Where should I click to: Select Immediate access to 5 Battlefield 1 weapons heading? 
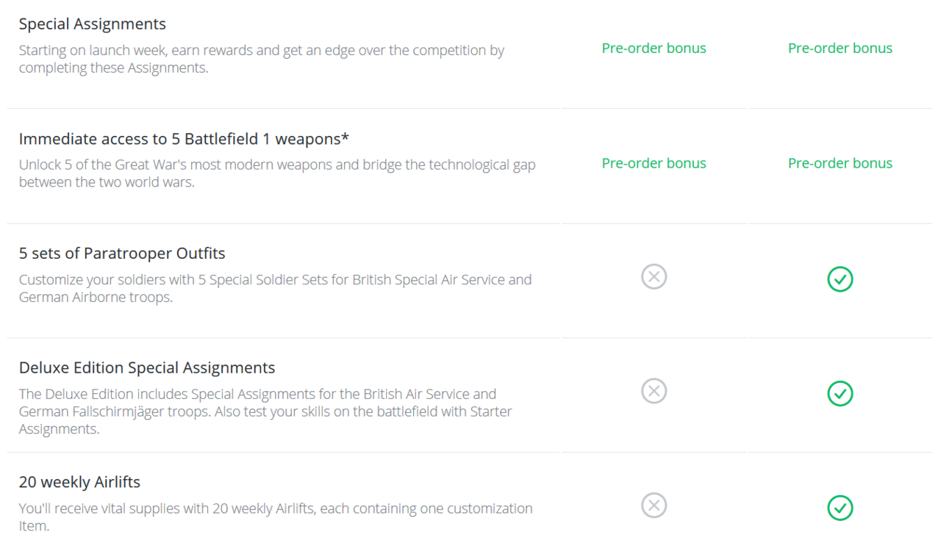coord(184,139)
